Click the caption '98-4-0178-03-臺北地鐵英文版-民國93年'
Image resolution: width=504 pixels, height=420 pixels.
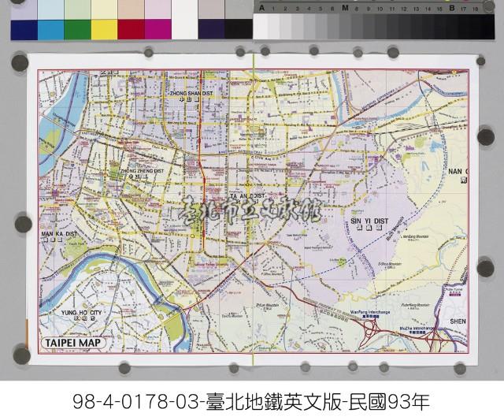click(251, 402)
